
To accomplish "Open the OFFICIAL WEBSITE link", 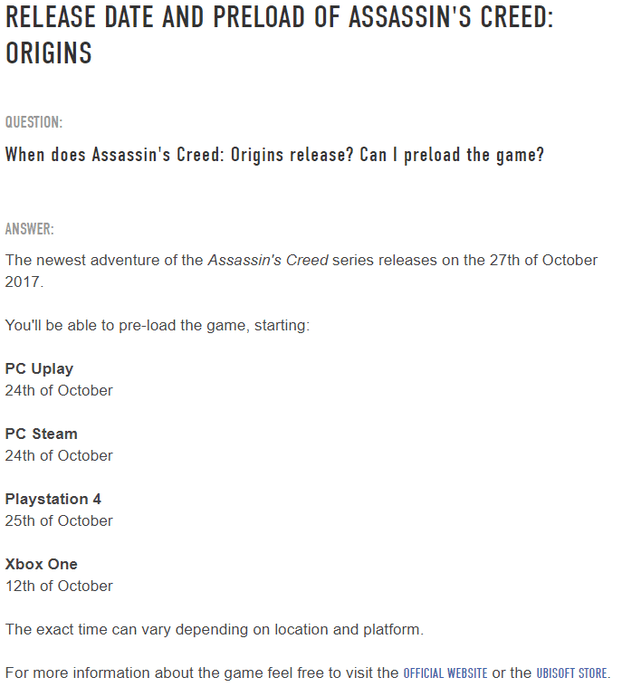I will coord(445,673).
